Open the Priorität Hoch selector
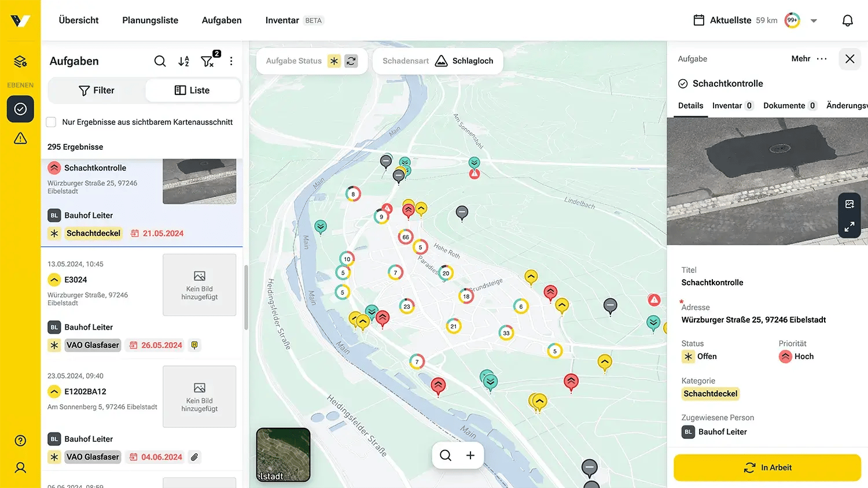 pyautogui.click(x=796, y=357)
